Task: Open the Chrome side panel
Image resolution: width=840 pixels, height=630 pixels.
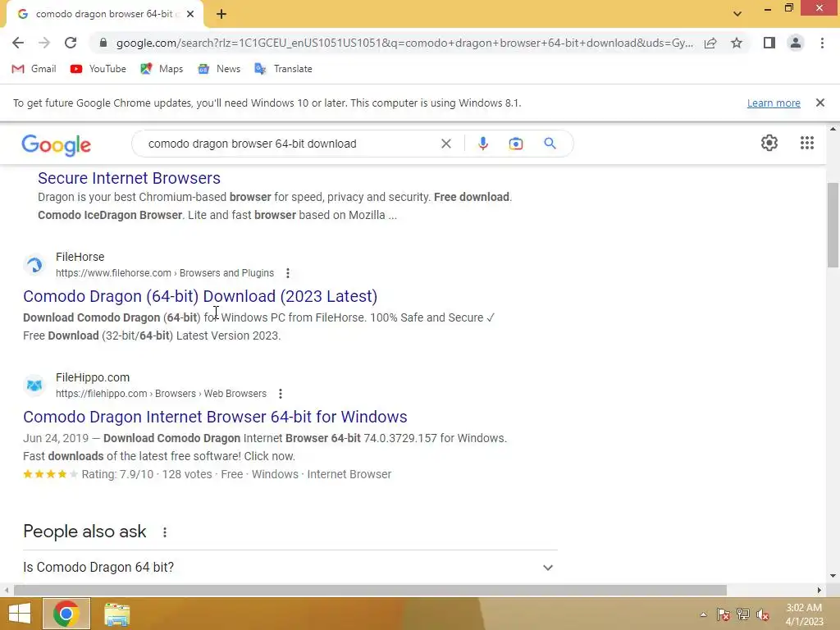Action: 769,43
